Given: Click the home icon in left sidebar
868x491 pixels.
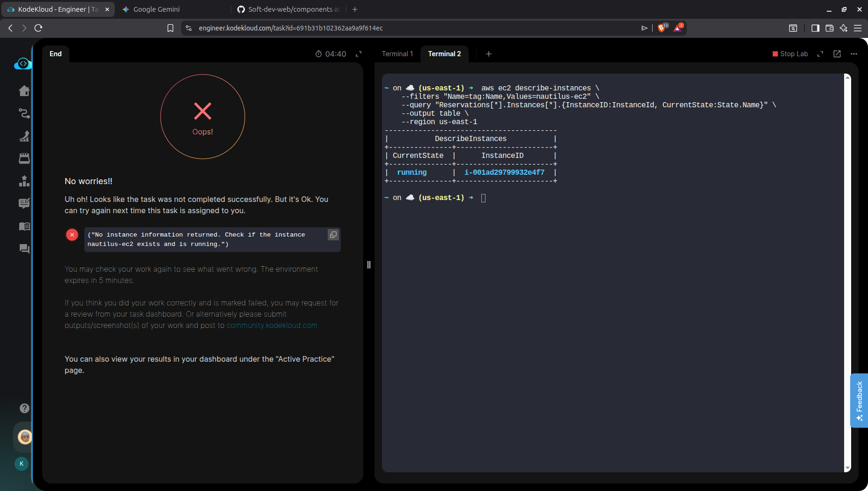Looking at the screenshot, I should tap(24, 91).
